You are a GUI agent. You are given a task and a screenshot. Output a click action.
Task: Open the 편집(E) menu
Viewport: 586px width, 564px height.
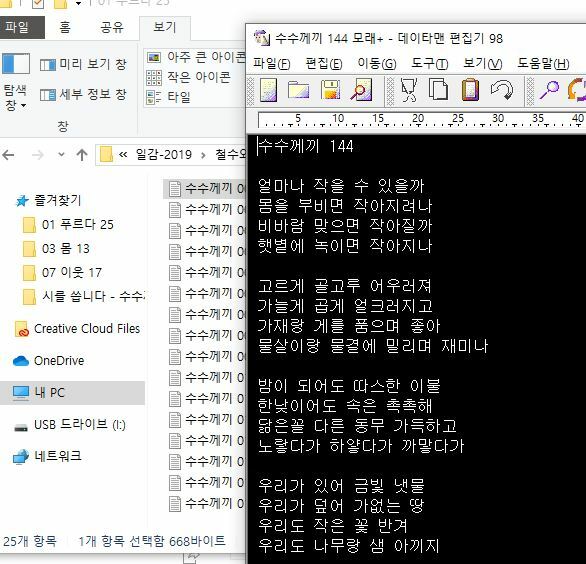point(324,64)
